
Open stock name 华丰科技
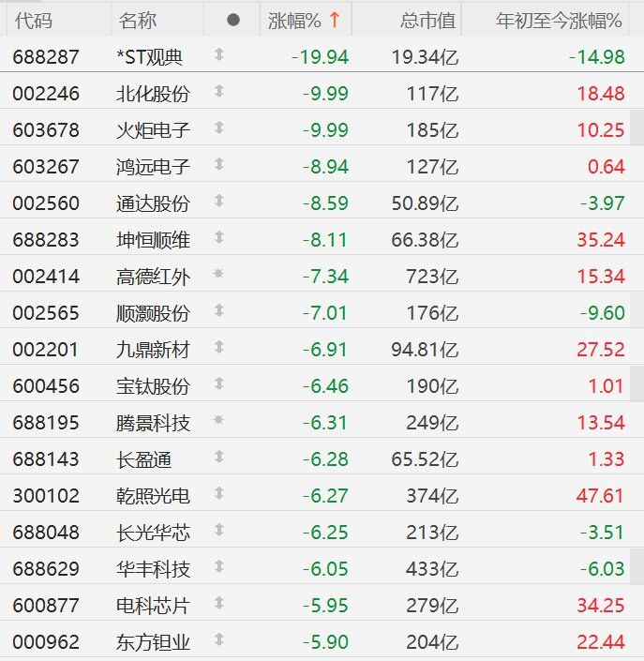click(154, 569)
